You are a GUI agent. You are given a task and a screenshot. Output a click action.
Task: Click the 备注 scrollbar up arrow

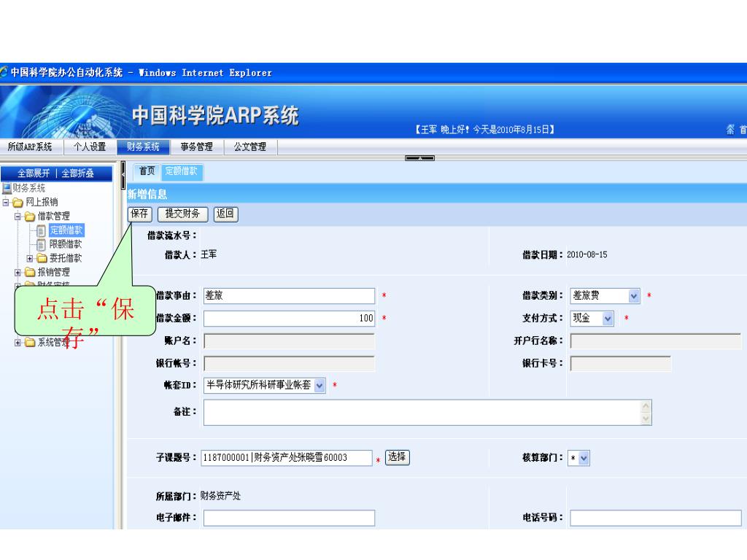646,406
